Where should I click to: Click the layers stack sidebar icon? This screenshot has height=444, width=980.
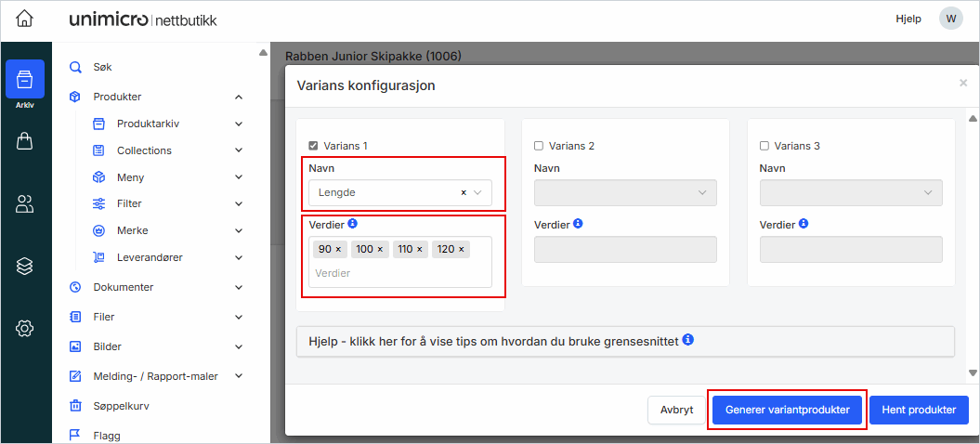(25, 266)
